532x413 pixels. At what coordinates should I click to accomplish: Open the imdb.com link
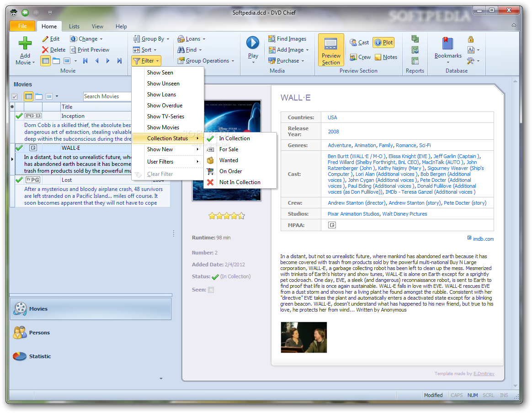pos(483,239)
